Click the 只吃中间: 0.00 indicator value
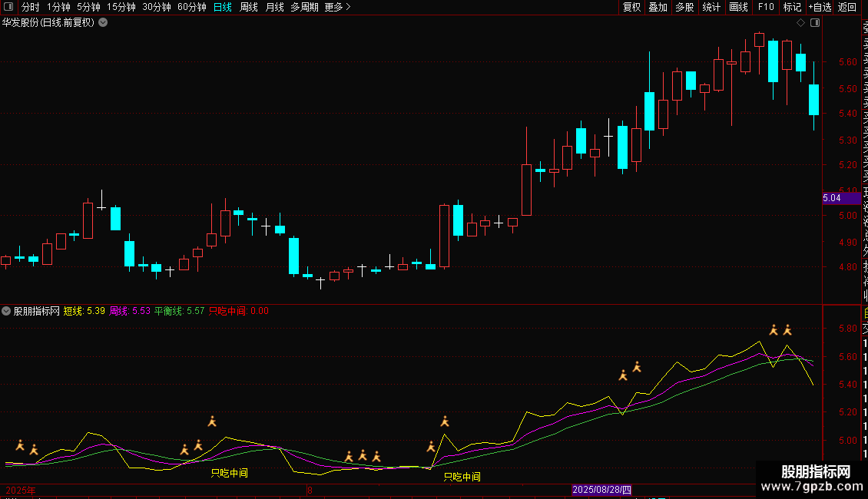The image size is (868, 499). pos(239,311)
